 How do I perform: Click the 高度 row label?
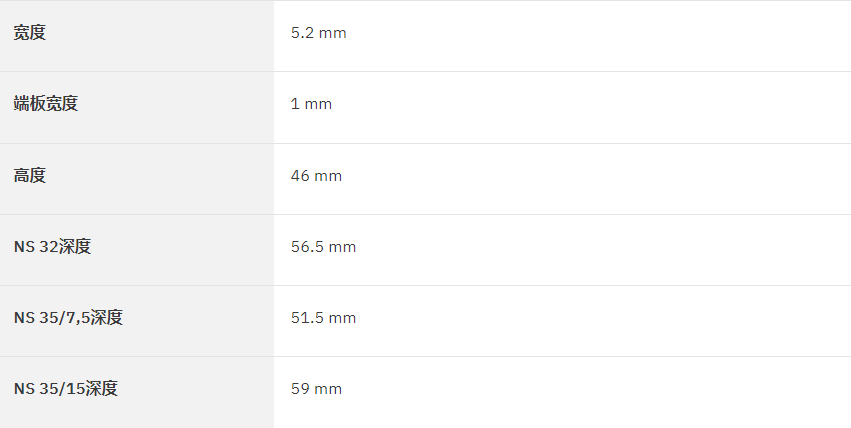point(29,175)
